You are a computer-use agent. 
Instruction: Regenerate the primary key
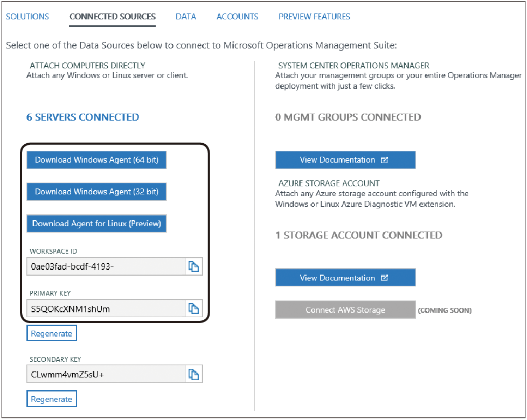pyautogui.click(x=52, y=333)
